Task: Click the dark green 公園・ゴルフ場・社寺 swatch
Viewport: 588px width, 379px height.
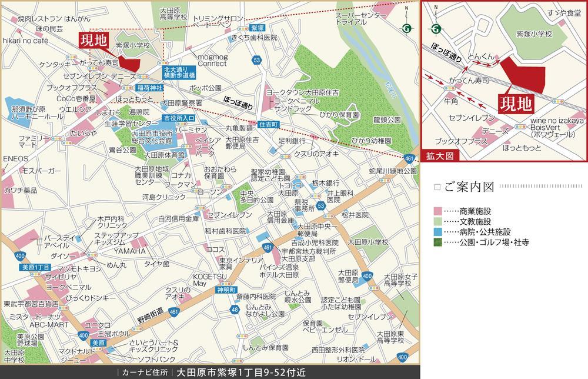Action: click(437, 242)
